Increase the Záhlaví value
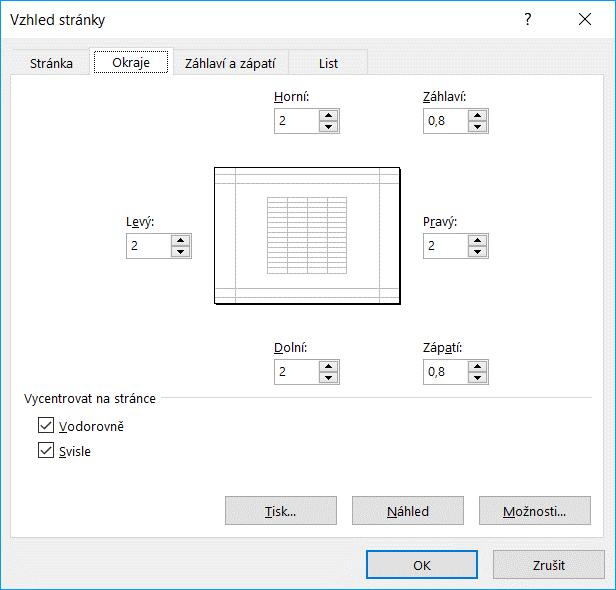Image resolution: width=616 pixels, height=590 pixels. [477, 115]
